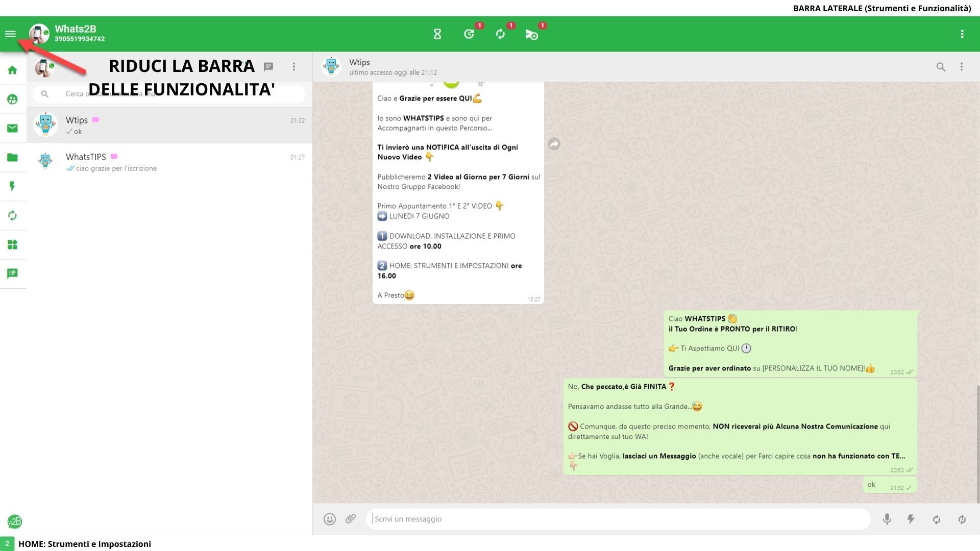The width and height of the screenshot is (980, 551).
Task: Click the 'LUNEDI 7 GIUGNO' line in message
Action: click(413, 216)
